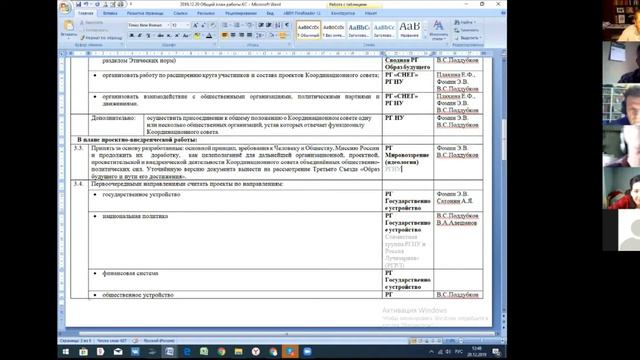640x360 pixels.
Task: Open the Конструктор table tools tab
Action: (343, 13)
